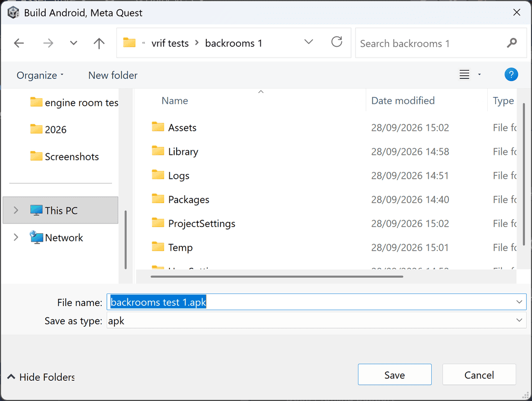Go back using the left arrow
Screen dimensions: 532x401
point(19,43)
